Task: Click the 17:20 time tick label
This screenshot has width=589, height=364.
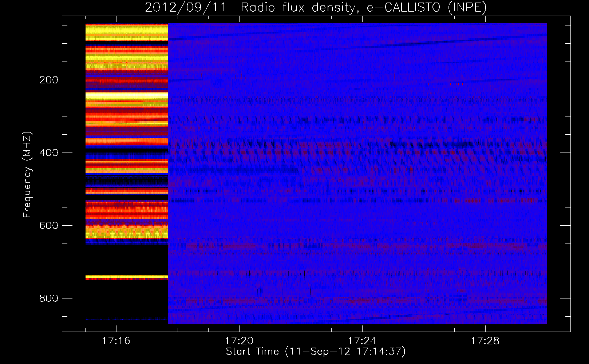Action: (239, 341)
